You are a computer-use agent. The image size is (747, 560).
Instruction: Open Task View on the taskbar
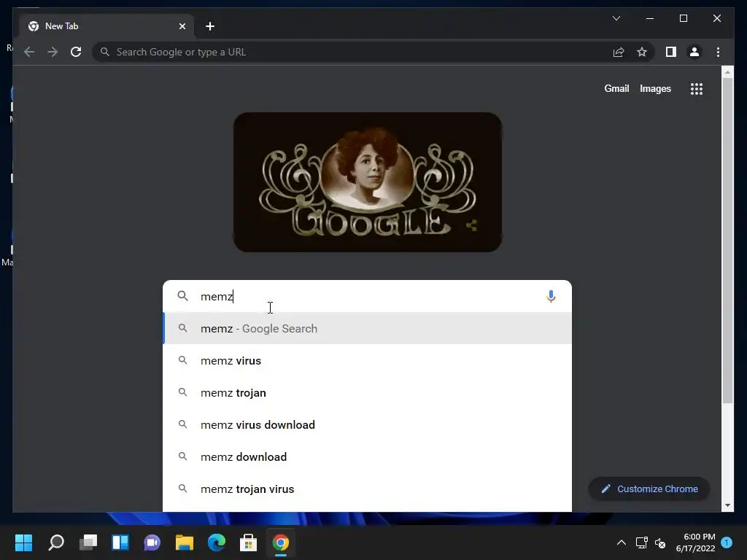(88, 542)
